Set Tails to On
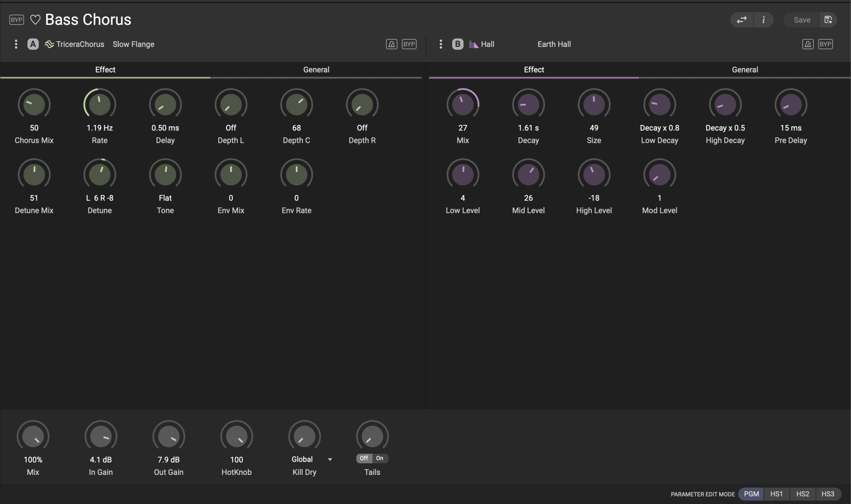The width and height of the screenshot is (851, 504). 380,458
